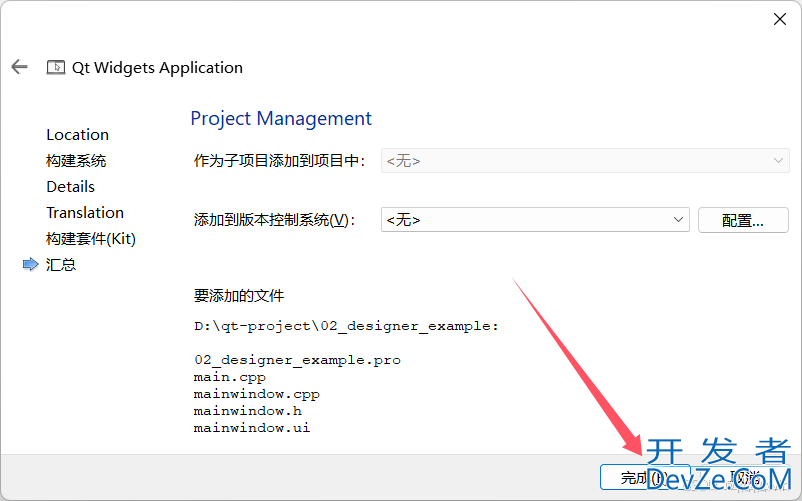This screenshot has height=501, width=802.
Task: Click the Qt Widgets Application title text
Action: click(x=158, y=67)
